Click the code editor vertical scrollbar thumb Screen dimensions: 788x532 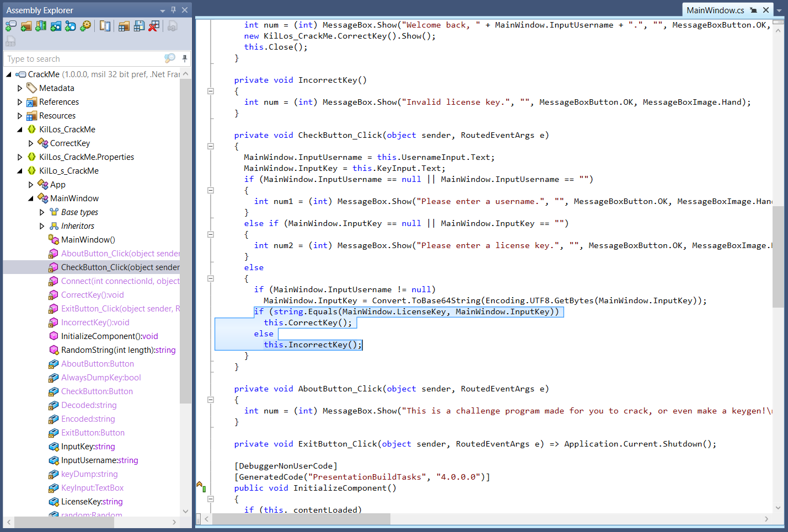[x=778, y=256]
